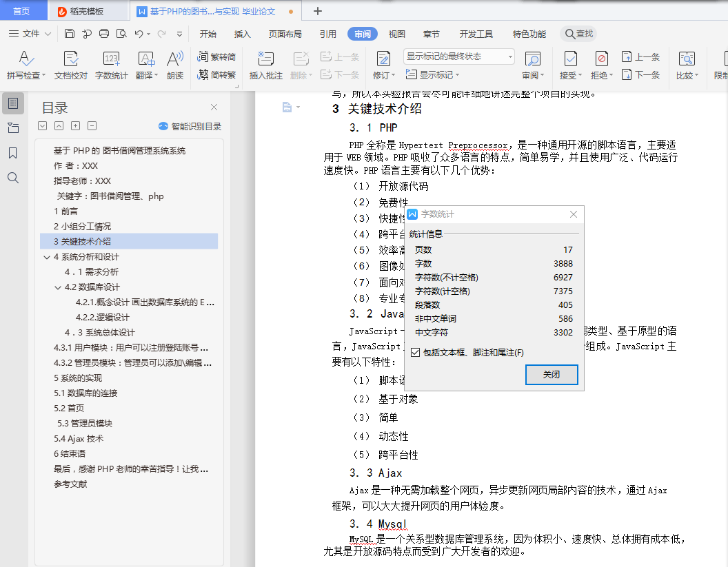Viewport: 728px width, 567px height.
Task: Jump to 1 前言 in the outline
Action: click(x=66, y=211)
